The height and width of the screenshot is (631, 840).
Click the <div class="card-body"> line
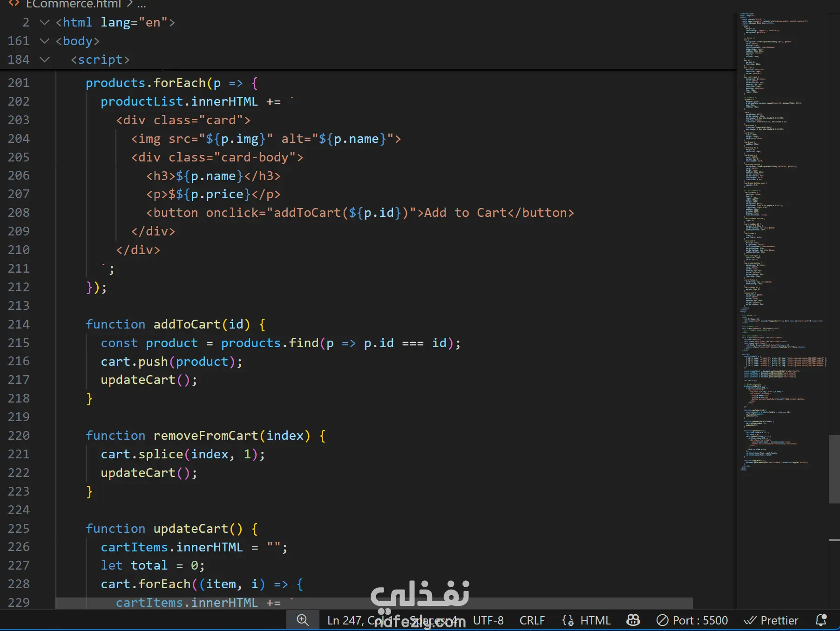coord(217,157)
